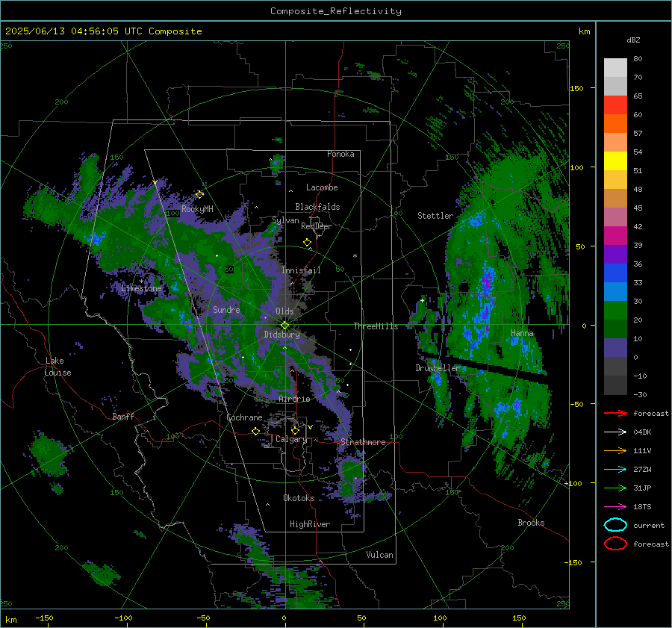Click the green 31JP arrow in legend
Screen dimensions: 672x628
(615, 488)
